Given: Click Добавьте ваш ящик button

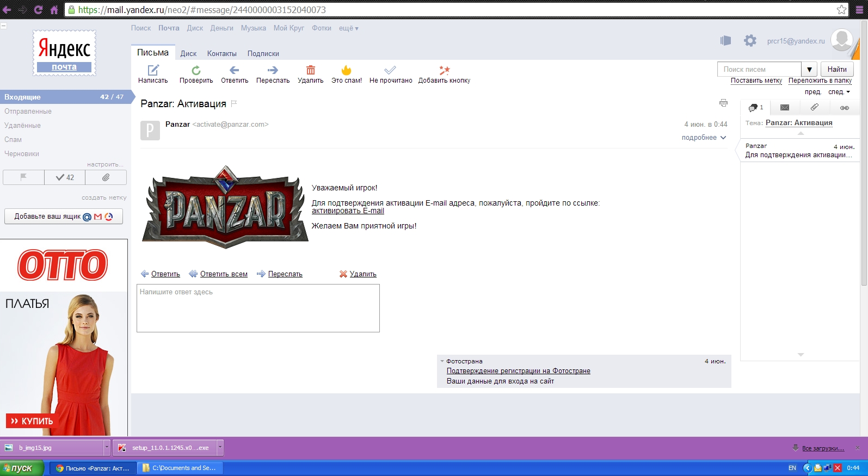Looking at the screenshot, I should (64, 217).
